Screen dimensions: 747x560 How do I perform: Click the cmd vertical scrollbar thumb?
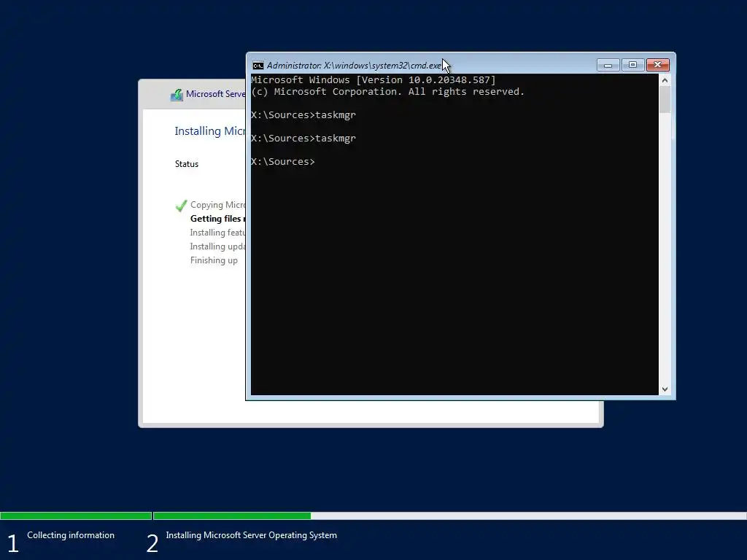coord(665,100)
